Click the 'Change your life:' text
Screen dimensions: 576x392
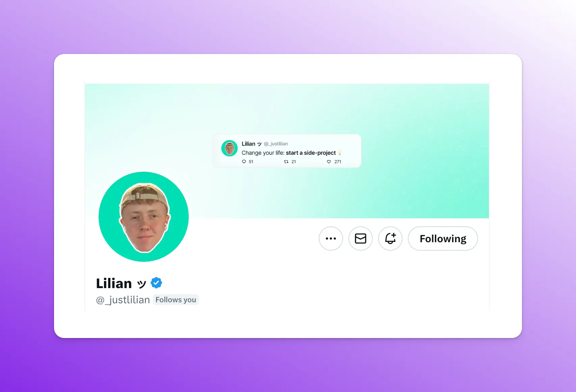[x=263, y=153]
